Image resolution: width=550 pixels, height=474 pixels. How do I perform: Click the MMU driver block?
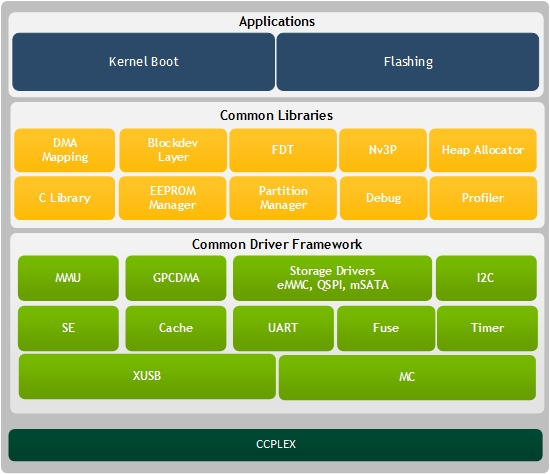(68, 278)
